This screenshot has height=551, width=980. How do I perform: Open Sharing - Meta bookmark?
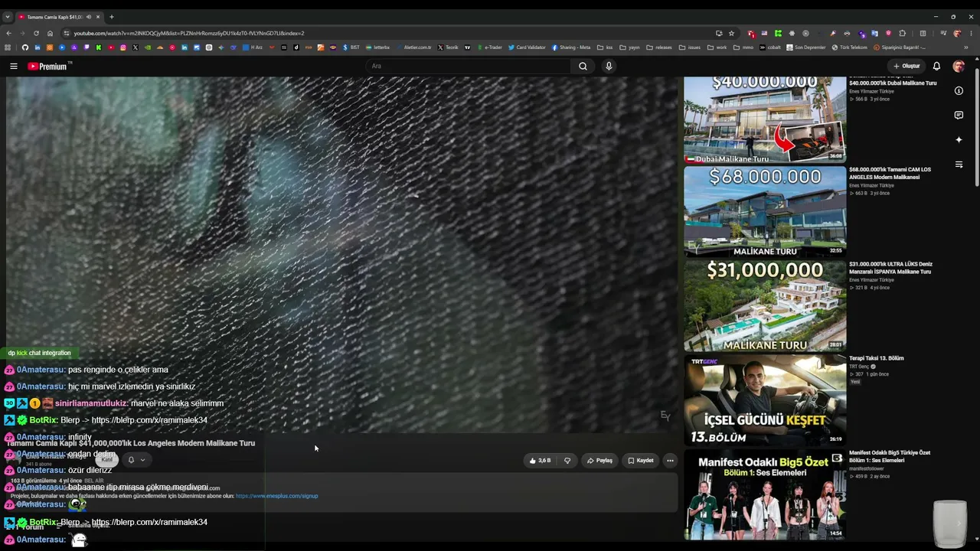(571, 47)
